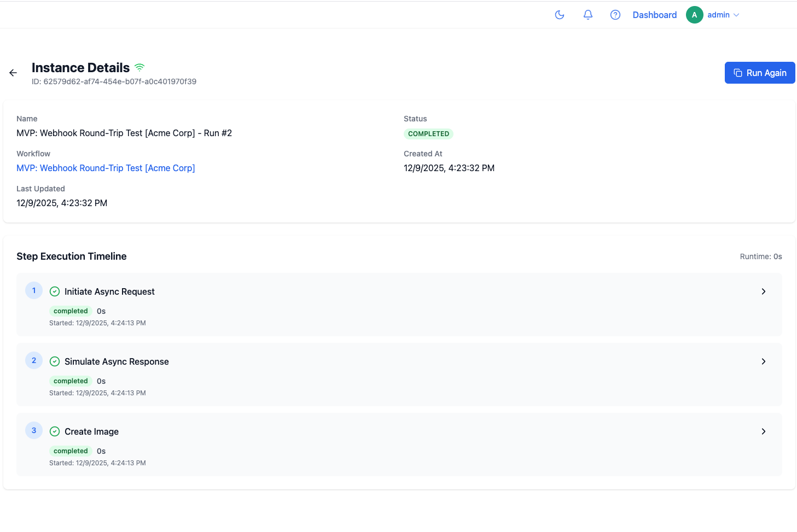This screenshot has width=797, height=532.
Task: Click the checkmark icon on Simulate Async Response
Action: click(x=54, y=361)
